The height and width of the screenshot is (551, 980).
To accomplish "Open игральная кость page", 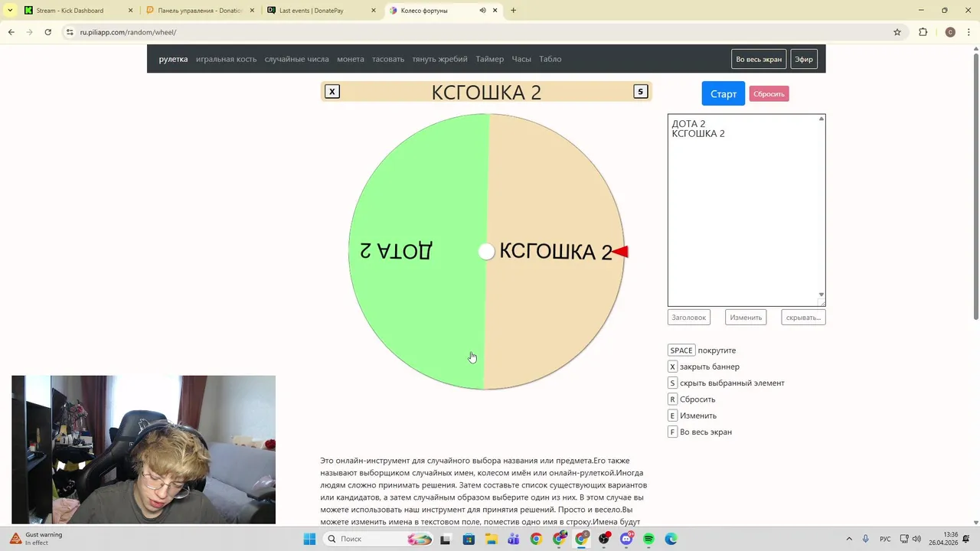I will point(226,59).
